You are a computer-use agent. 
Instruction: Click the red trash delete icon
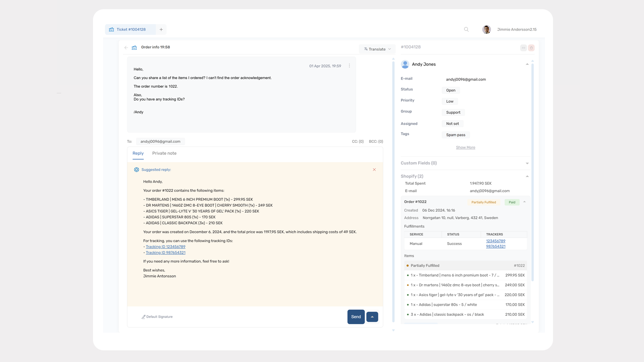click(531, 48)
